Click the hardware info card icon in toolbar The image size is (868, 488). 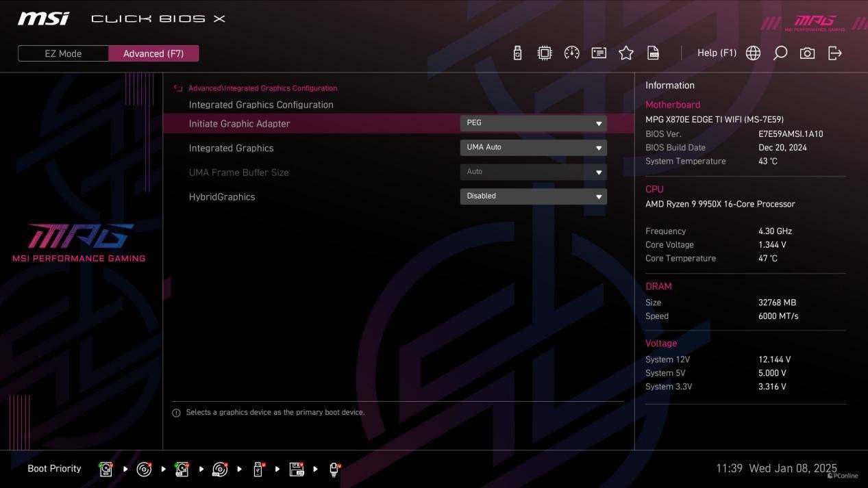599,53
